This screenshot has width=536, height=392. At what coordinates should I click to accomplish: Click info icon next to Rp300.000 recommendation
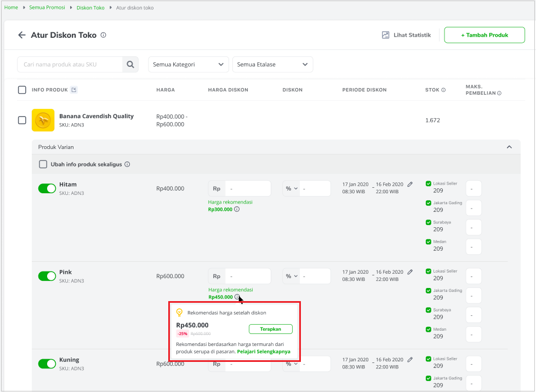coord(237,209)
